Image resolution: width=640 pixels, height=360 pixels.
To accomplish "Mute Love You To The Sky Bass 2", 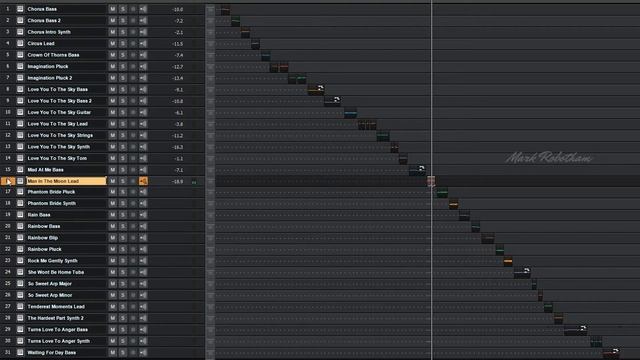I will (112, 101).
